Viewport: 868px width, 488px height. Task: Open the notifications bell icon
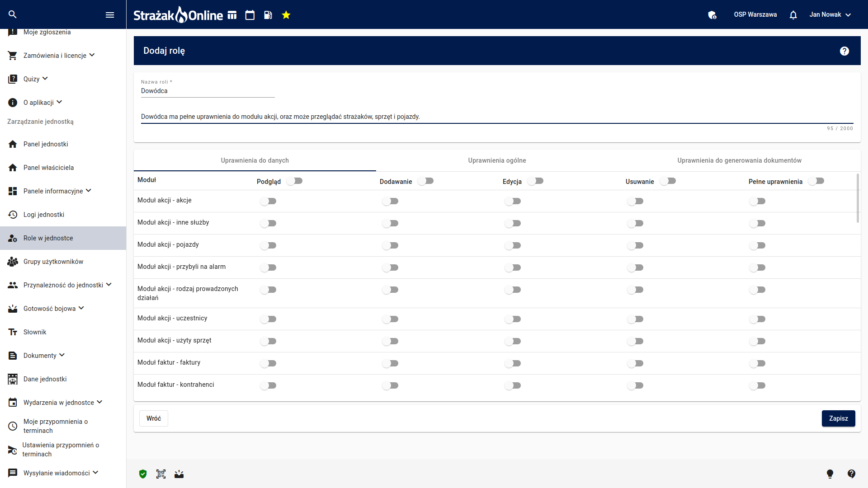tap(793, 15)
